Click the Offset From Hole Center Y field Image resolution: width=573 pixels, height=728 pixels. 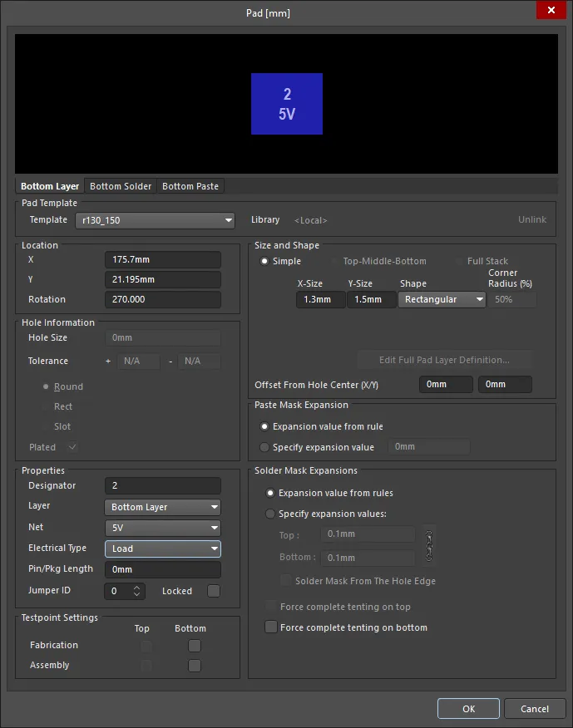pyautogui.click(x=505, y=385)
